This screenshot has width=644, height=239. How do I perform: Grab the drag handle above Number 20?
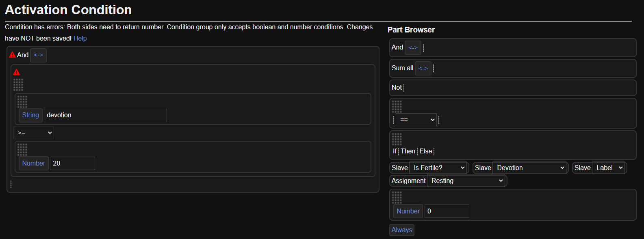tap(22, 149)
